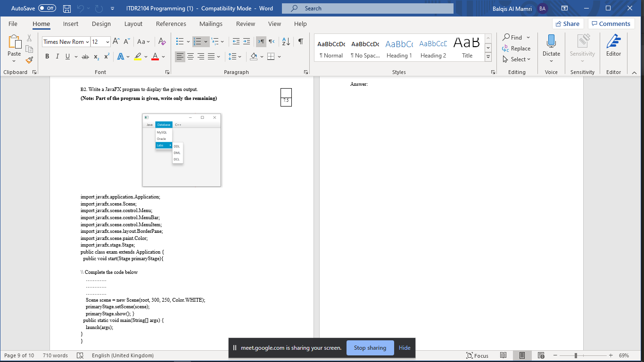Toggle AutoSave switch off/on
The image size is (644, 362).
point(47,8)
